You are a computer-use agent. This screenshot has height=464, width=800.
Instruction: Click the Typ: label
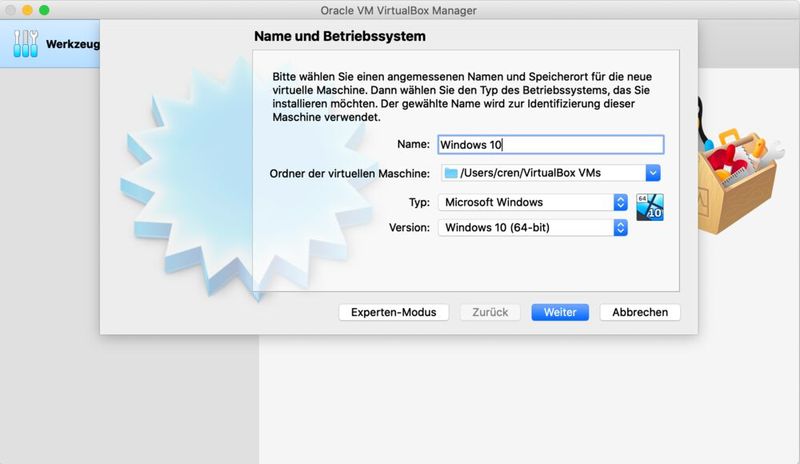pyautogui.click(x=419, y=202)
